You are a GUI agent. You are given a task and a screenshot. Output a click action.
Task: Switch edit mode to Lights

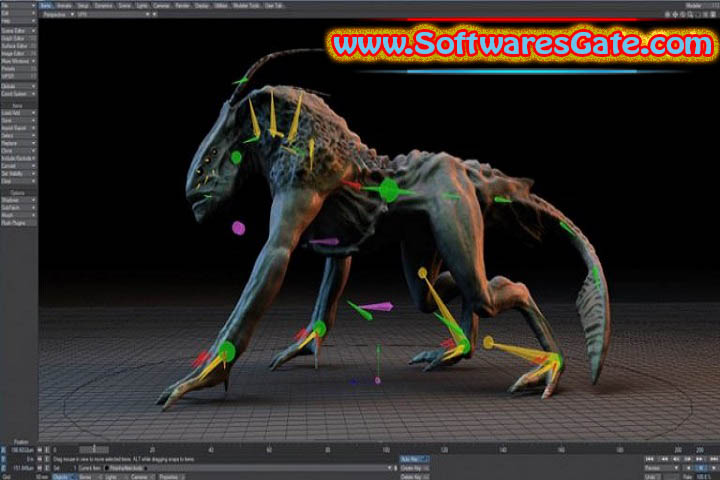tap(115, 477)
